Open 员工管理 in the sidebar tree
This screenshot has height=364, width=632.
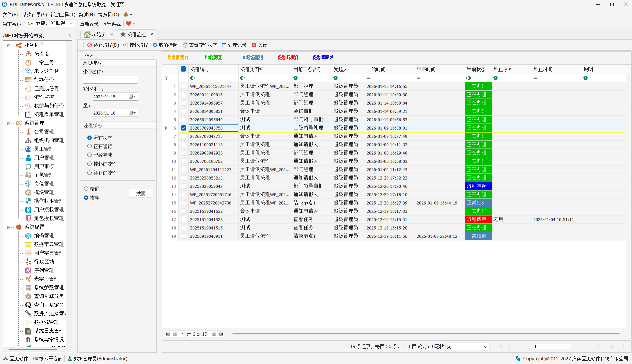click(x=44, y=149)
